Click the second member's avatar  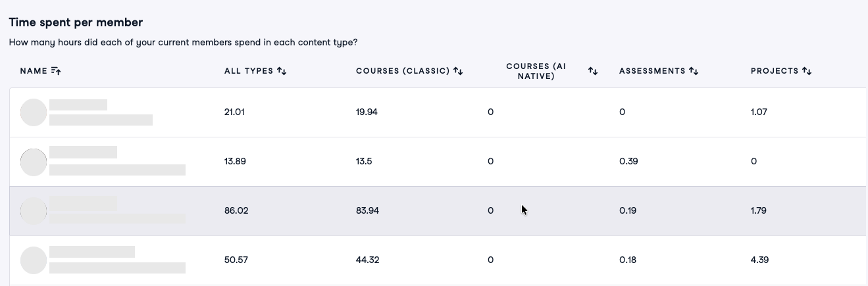click(34, 162)
